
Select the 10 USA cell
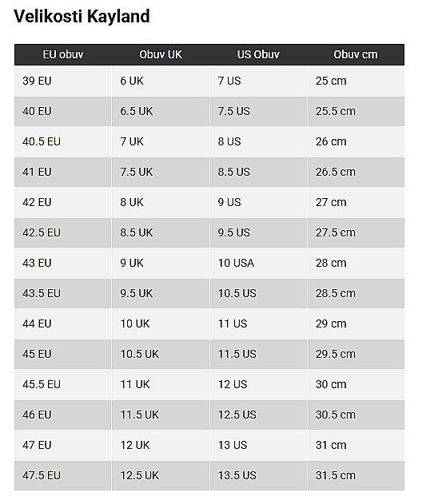point(258,264)
